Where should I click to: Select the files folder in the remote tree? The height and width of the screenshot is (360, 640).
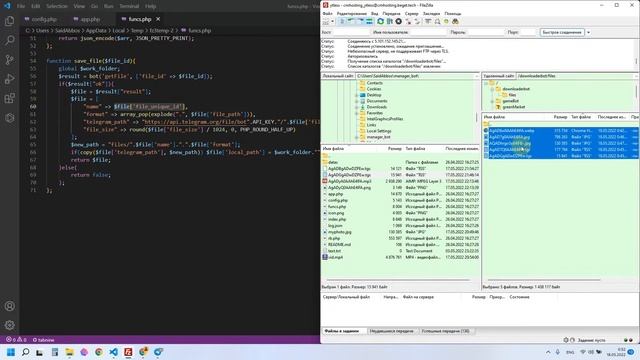pos(512,95)
